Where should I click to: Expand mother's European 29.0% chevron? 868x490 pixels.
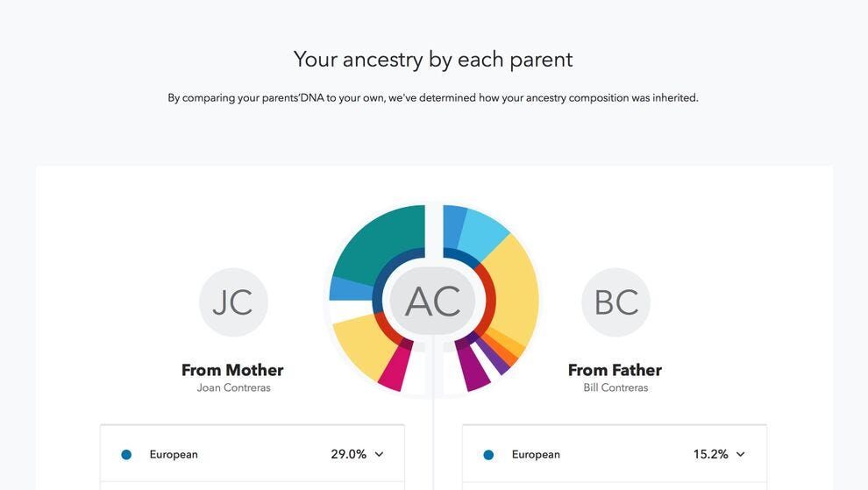tap(379, 454)
